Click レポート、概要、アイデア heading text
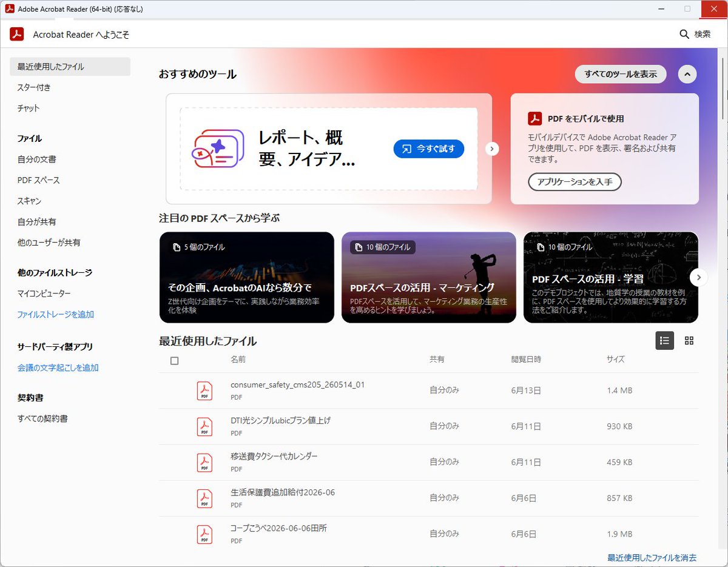Viewport: 728px width, 567px height. coord(306,149)
